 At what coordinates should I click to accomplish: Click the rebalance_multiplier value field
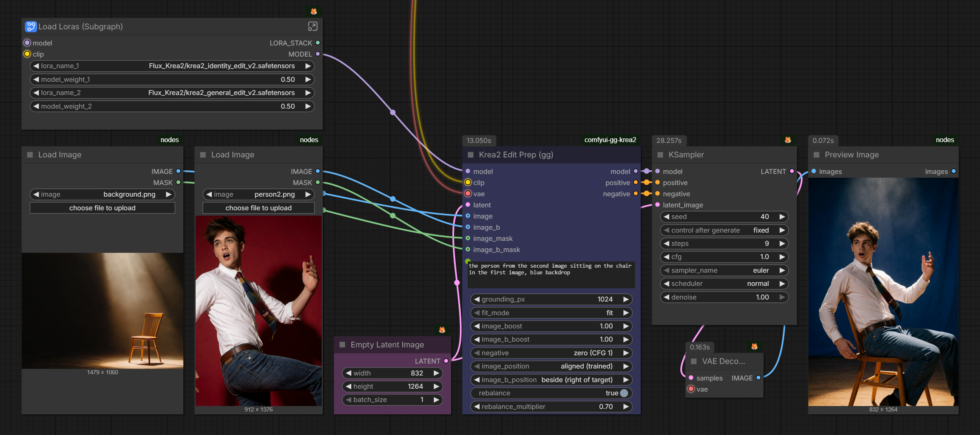tap(552, 407)
